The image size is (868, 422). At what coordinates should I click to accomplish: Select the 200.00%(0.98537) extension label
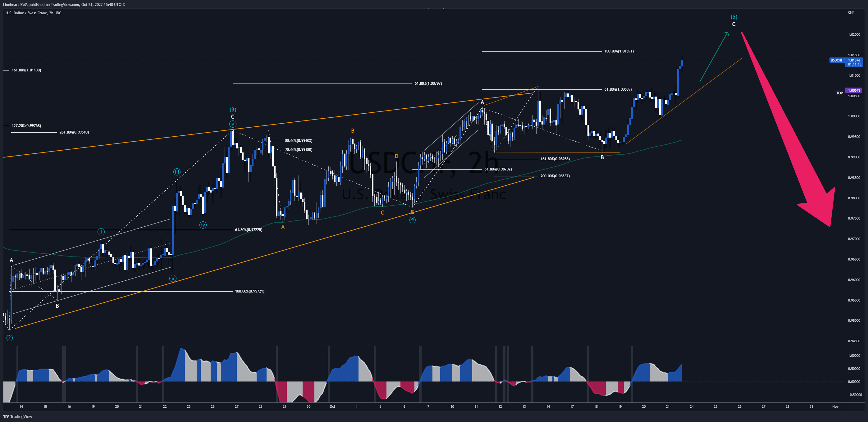pos(555,176)
